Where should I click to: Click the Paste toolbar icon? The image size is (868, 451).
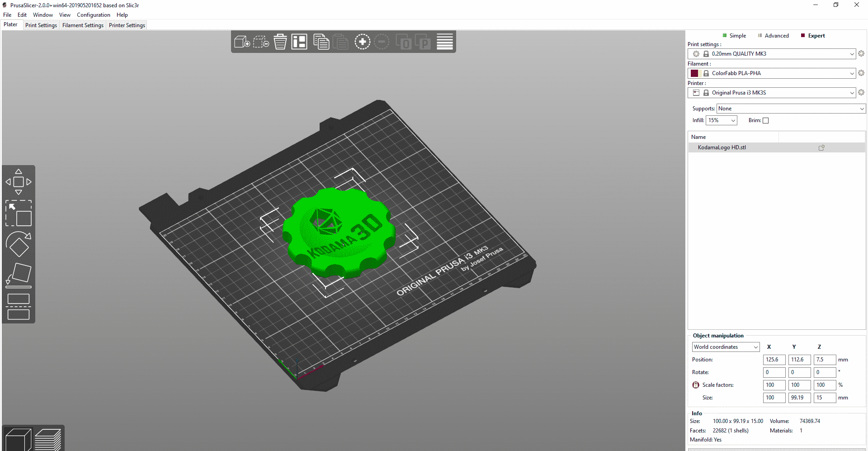click(340, 42)
